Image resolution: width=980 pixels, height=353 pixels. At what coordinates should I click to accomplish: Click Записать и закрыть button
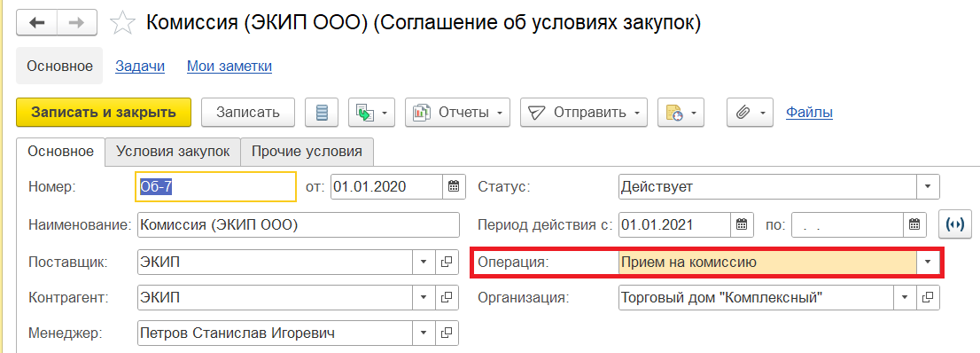(x=103, y=113)
